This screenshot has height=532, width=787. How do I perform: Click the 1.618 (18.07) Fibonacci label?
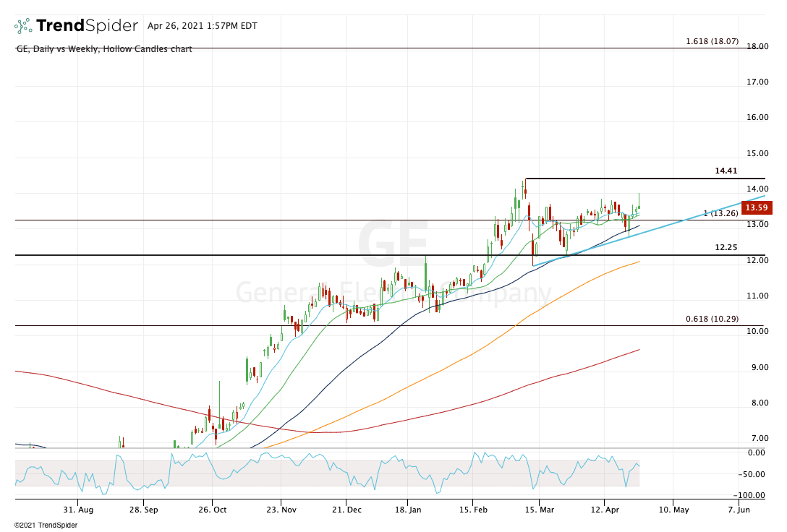point(712,41)
